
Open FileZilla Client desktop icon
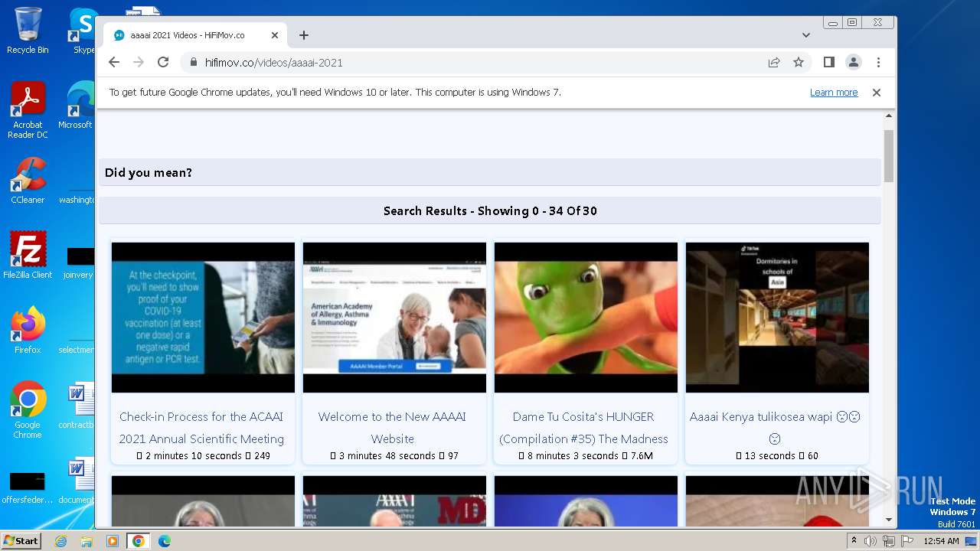click(28, 255)
